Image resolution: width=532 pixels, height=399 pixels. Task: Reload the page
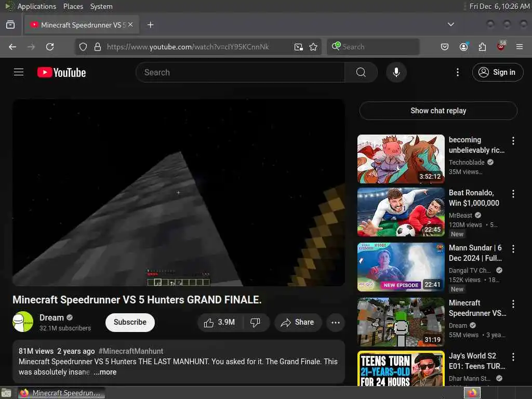click(x=50, y=47)
